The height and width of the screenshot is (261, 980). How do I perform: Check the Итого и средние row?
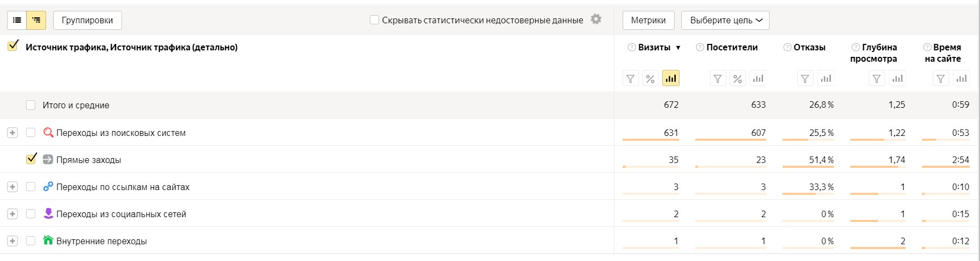(31, 105)
